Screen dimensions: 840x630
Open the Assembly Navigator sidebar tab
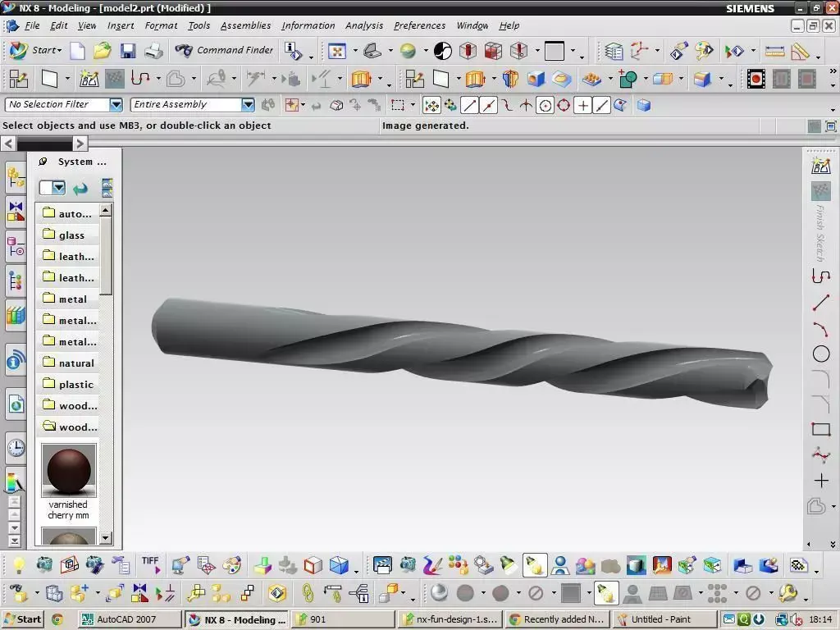16,178
